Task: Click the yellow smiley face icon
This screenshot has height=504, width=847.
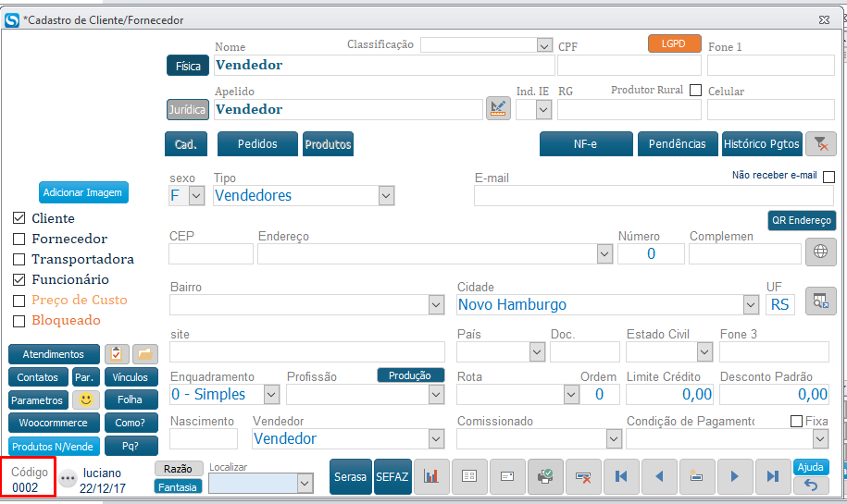Action: coord(86,400)
